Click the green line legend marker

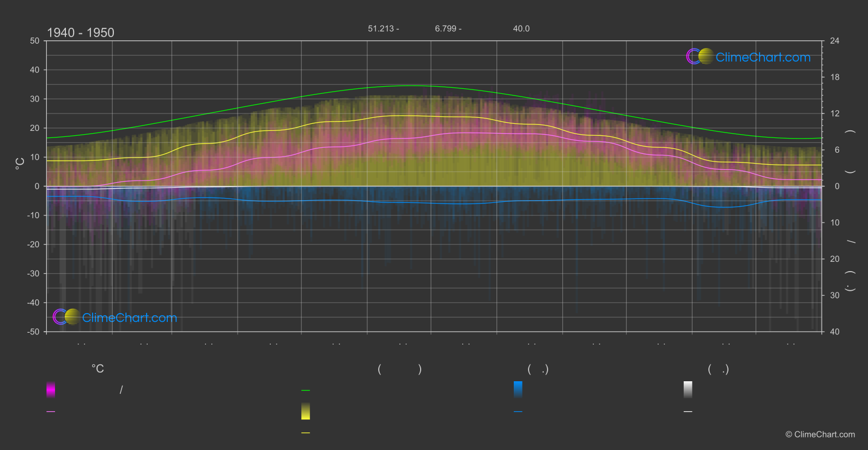pyautogui.click(x=306, y=391)
